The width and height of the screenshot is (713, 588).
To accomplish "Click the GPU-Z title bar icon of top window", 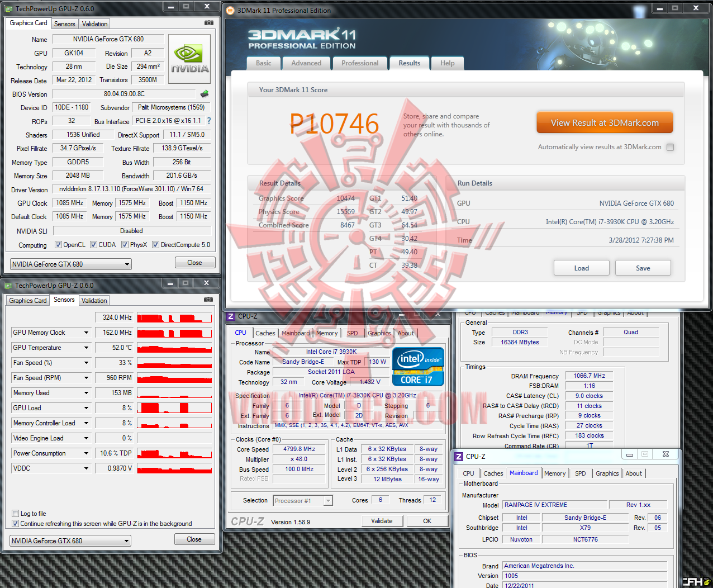I will coord(8,8).
